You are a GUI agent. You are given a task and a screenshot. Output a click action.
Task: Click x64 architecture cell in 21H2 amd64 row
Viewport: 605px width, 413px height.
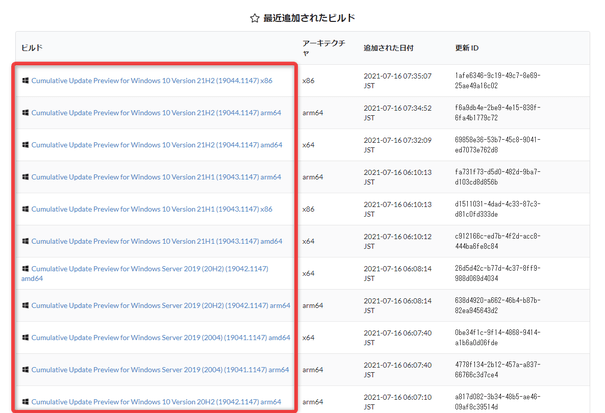[308, 145]
